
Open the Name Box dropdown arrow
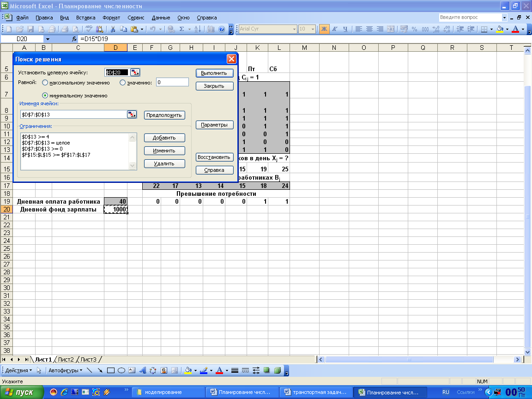point(48,39)
